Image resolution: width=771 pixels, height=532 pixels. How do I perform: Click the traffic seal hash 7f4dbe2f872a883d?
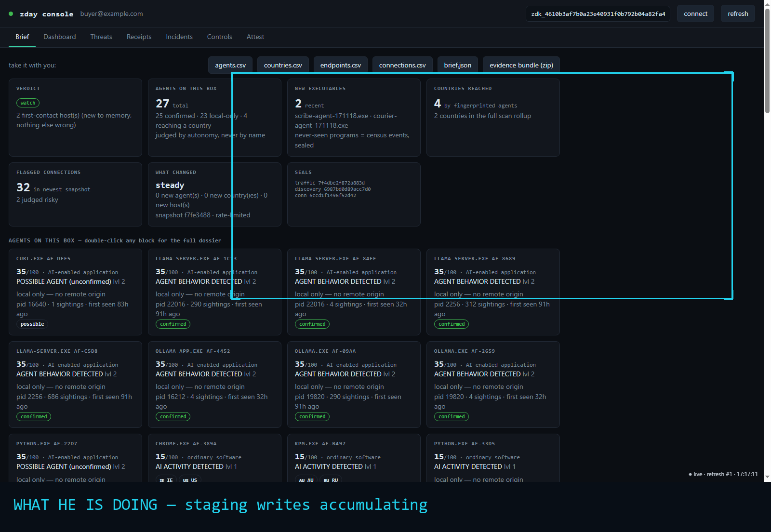[x=341, y=183]
